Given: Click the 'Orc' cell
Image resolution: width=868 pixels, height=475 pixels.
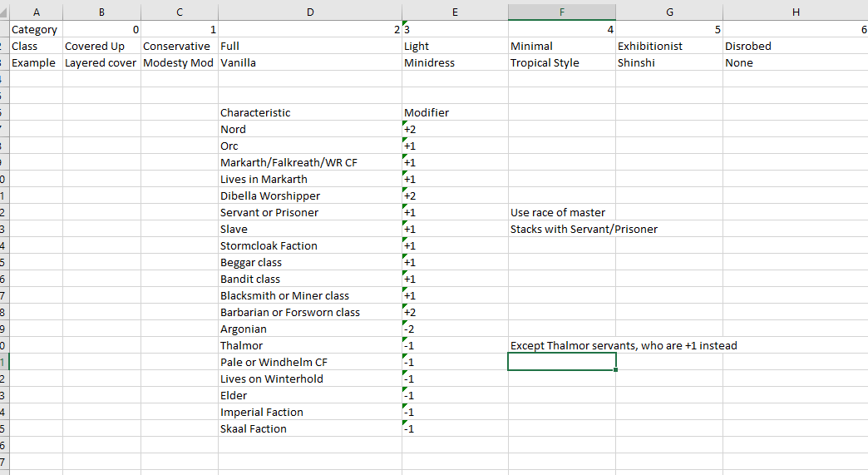Looking at the screenshot, I should click(x=310, y=146).
